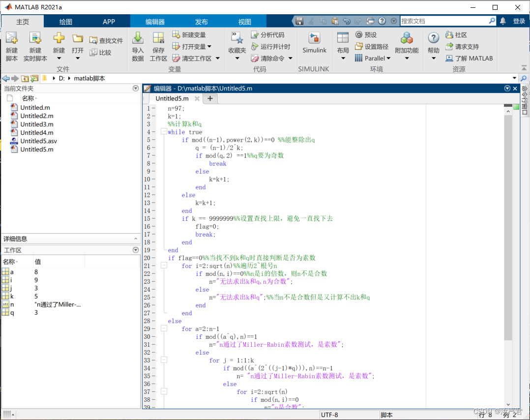Click the 命令行窗口 collapsed side panel
This screenshot has height=420, width=530.
click(524, 100)
